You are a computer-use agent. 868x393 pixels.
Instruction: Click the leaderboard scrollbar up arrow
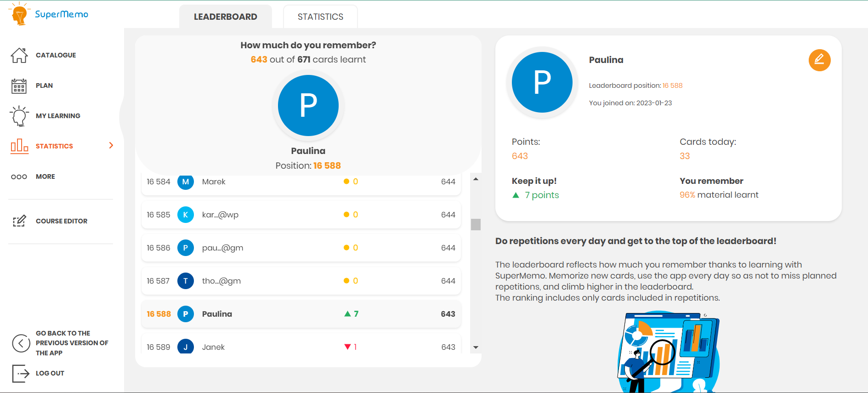pyautogui.click(x=476, y=179)
